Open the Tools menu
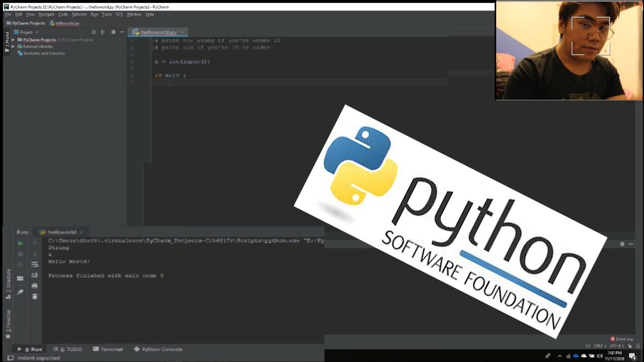The image size is (644, 362). click(x=107, y=15)
